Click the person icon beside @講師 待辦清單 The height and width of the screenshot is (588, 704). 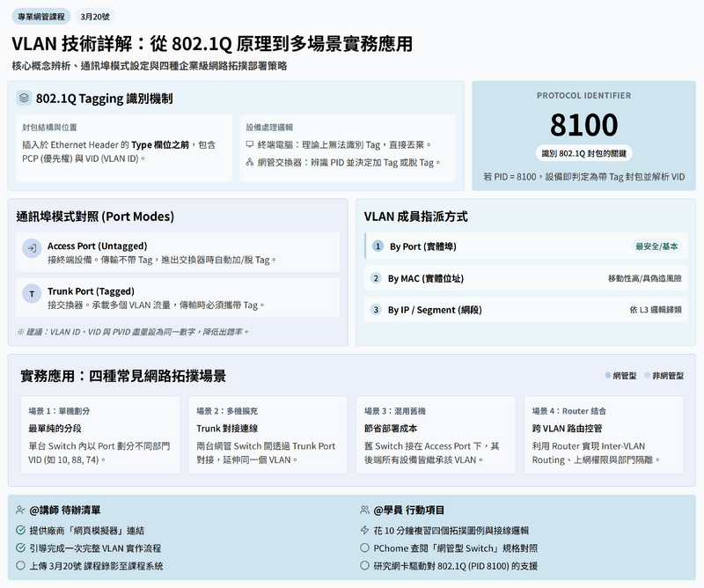(21, 510)
